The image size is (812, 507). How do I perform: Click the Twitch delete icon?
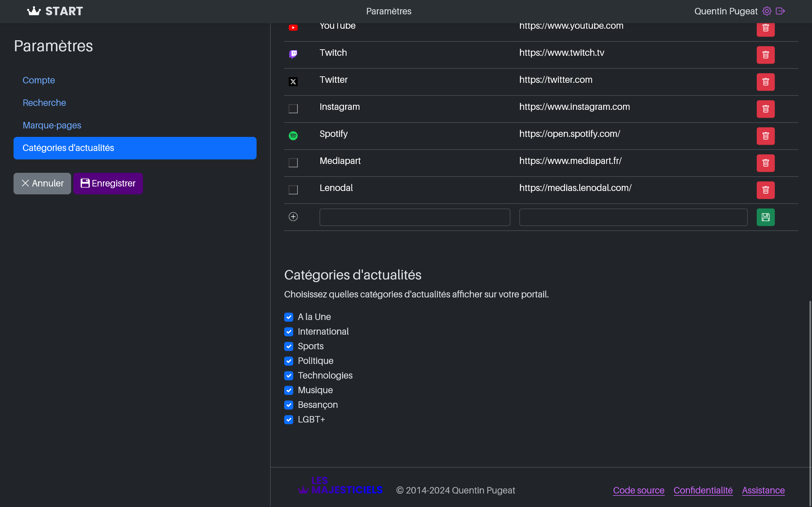pyautogui.click(x=766, y=55)
